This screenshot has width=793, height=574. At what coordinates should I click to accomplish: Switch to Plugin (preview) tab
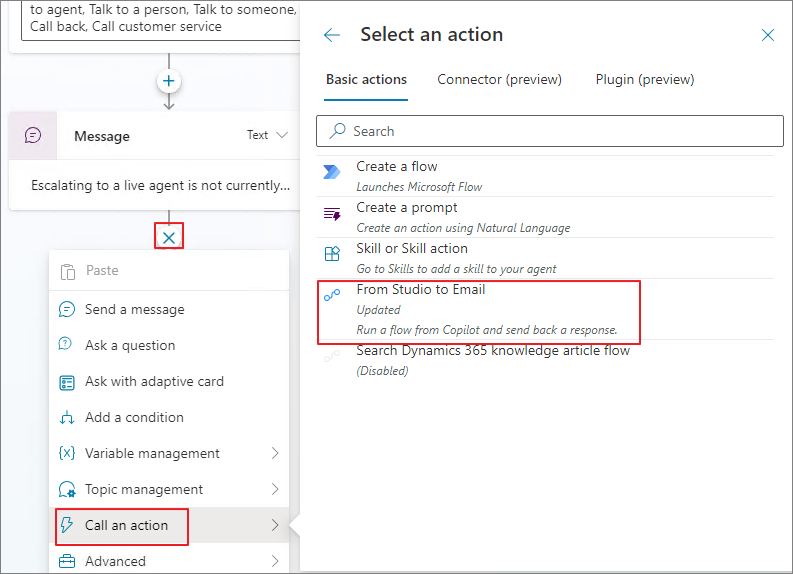click(x=645, y=80)
